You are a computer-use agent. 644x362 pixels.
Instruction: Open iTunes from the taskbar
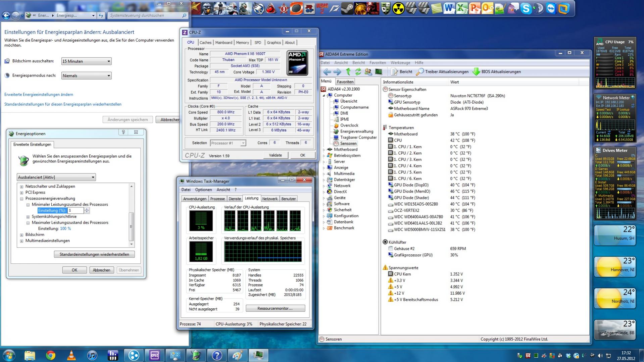[92, 355]
